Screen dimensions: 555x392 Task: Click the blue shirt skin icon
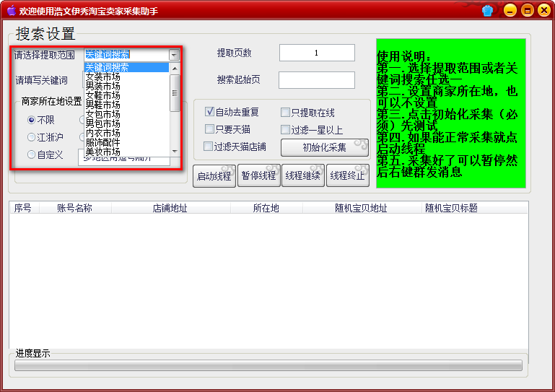coord(487,11)
